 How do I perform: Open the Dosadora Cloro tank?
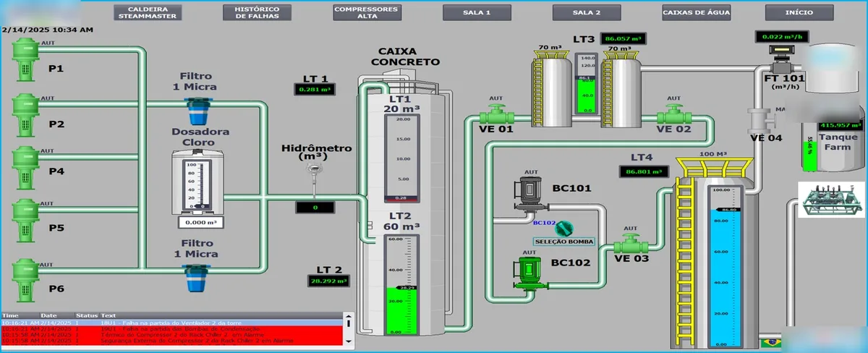[x=197, y=181]
